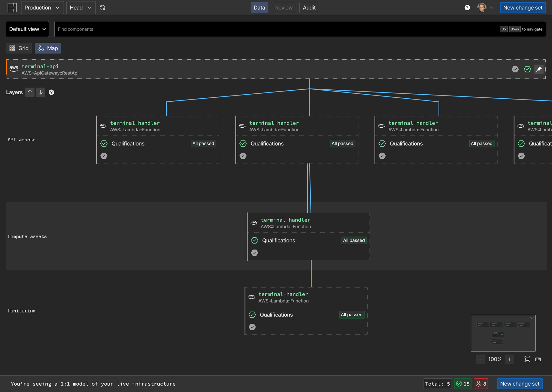The image size is (552, 392).
Task: Switch to Grid view
Action: coord(19,48)
